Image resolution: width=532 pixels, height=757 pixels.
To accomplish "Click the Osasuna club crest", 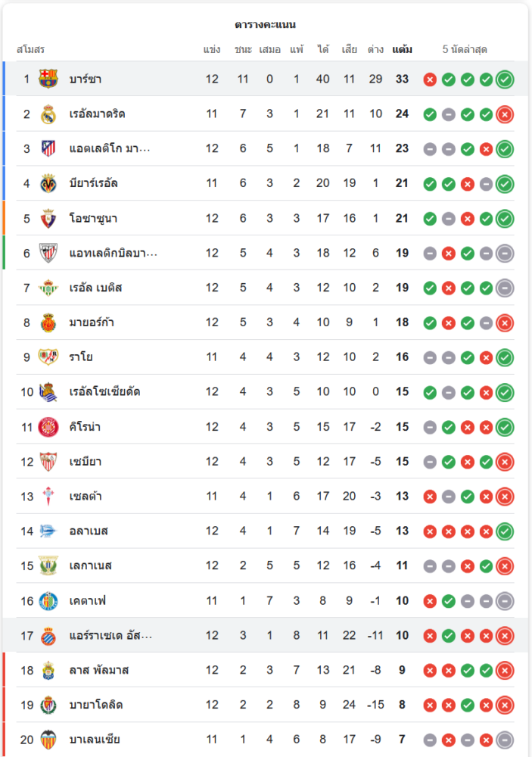I will point(48,218).
